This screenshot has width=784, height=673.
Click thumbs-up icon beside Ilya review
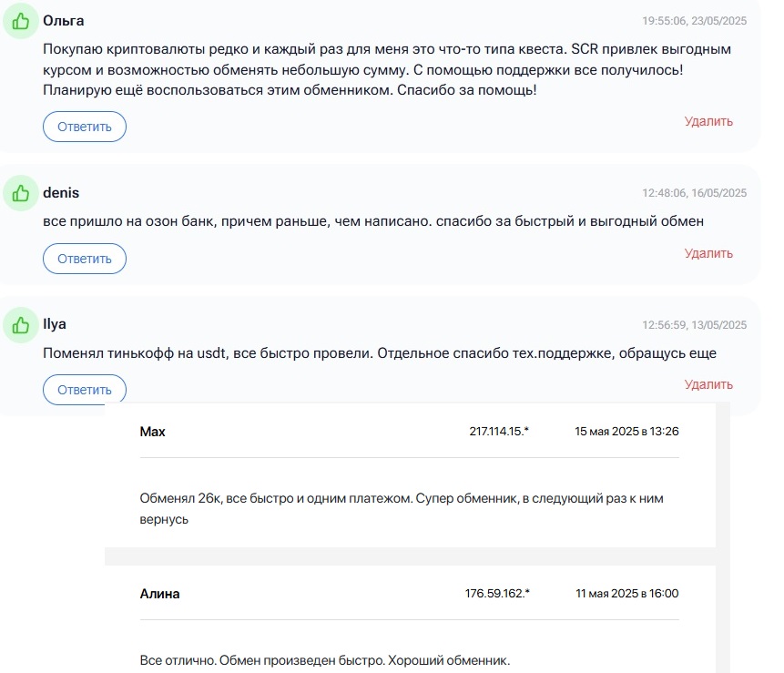click(21, 325)
